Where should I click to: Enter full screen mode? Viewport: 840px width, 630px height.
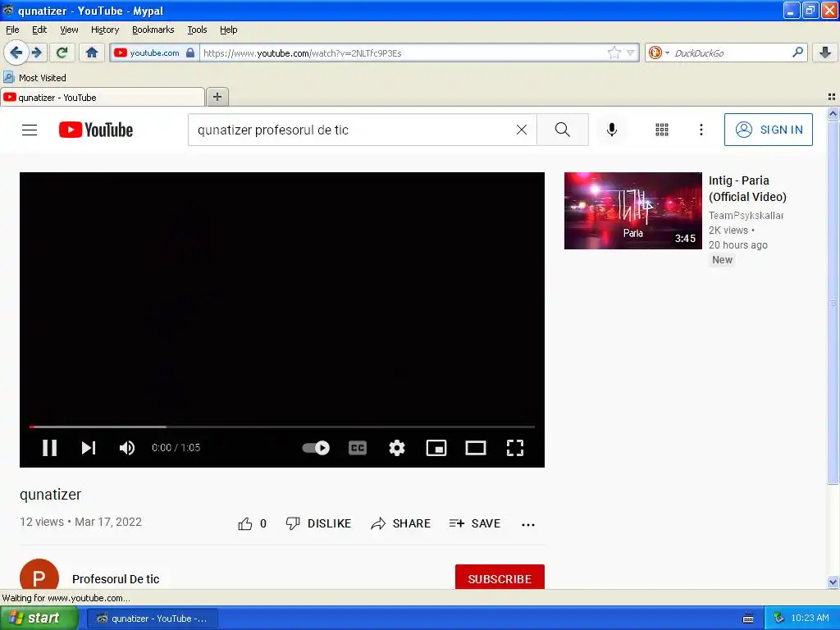[x=515, y=448]
